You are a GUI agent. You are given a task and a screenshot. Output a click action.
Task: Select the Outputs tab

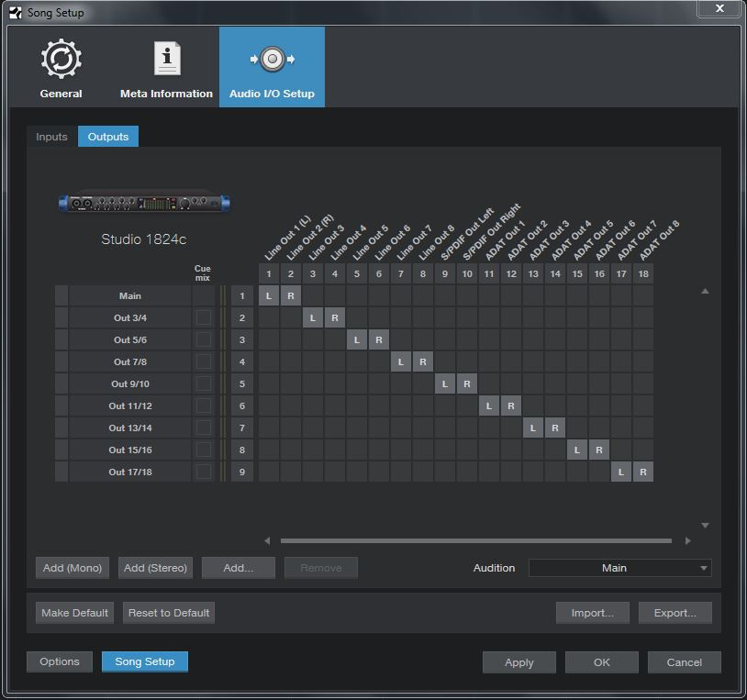coord(107,137)
